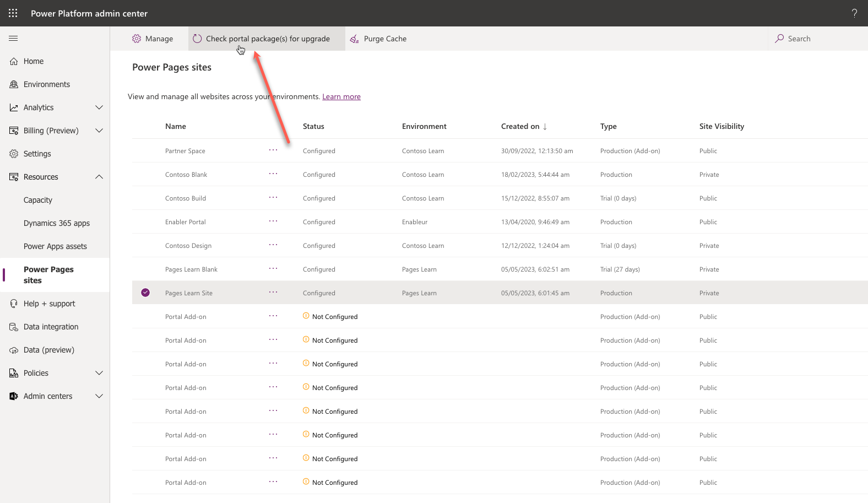The width and height of the screenshot is (868, 503).
Task: Open the help question mark icon
Action: coord(854,13)
